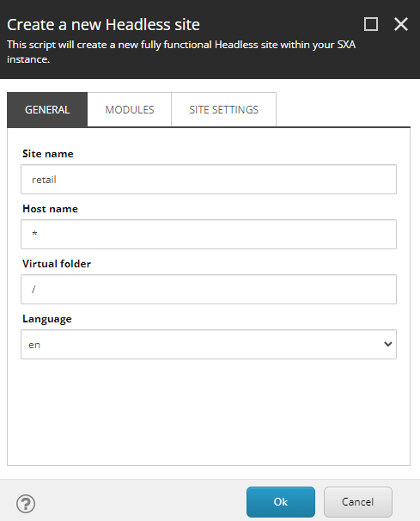Click the Language label above the dropdown
This screenshot has width=420, height=521.
pyautogui.click(x=47, y=319)
